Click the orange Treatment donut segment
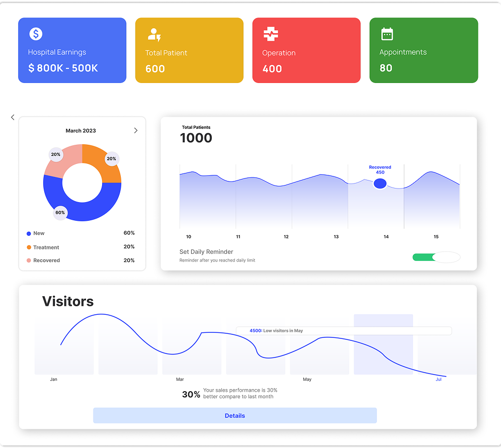501x448 pixels. tap(102, 163)
